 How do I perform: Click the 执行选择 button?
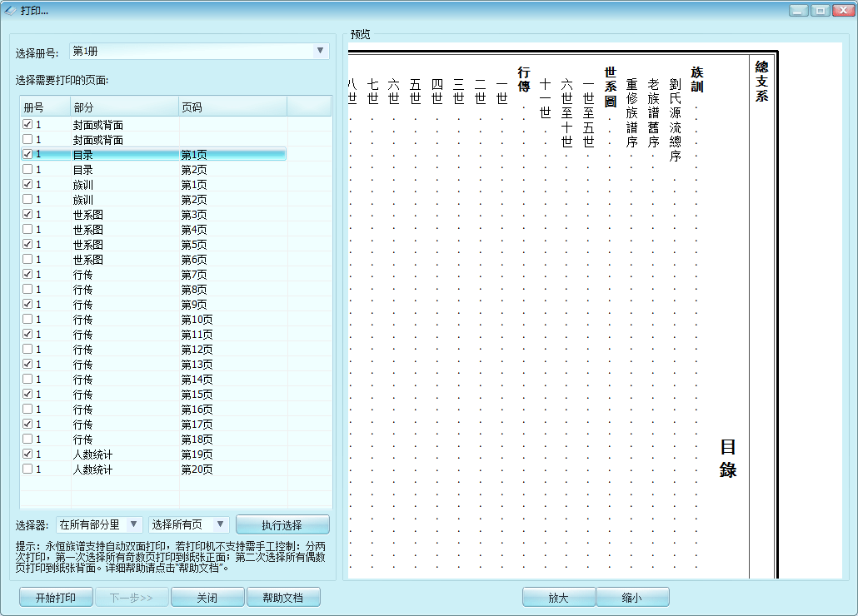[282, 524]
